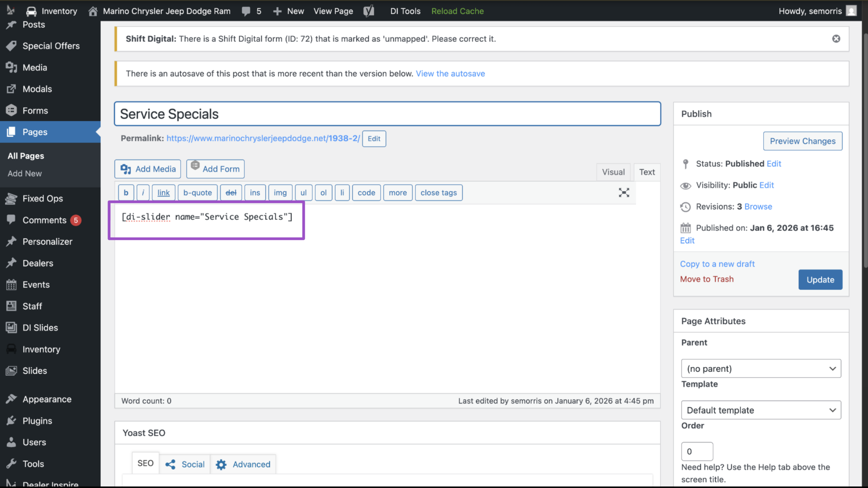Click the Appearance paintbrush icon

11,399
